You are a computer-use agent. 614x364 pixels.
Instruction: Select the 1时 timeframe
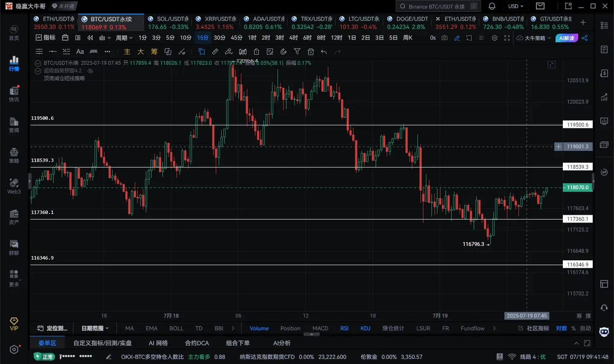pos(252,38)
